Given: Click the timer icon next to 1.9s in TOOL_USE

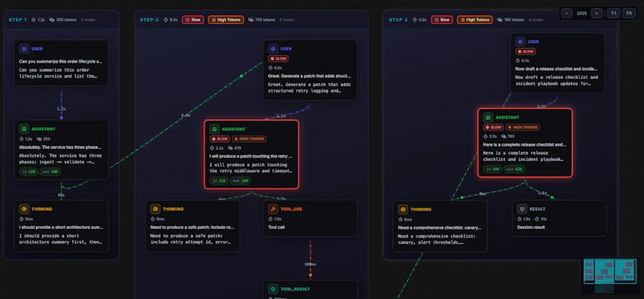Looking at the screenshot, I should point(270,219).
